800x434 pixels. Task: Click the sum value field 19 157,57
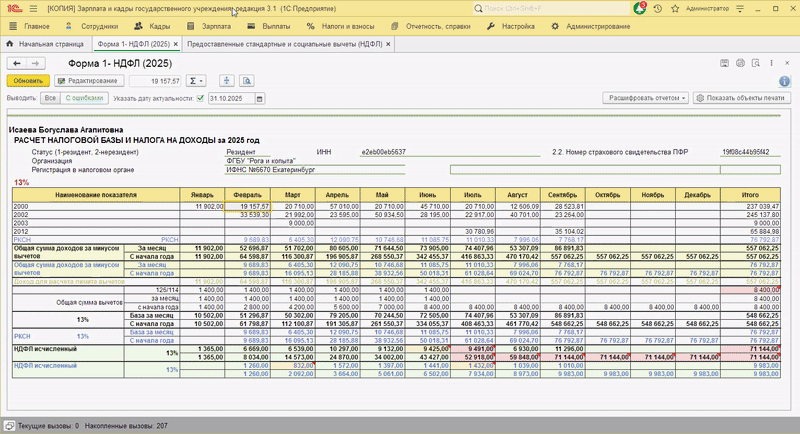156,81
